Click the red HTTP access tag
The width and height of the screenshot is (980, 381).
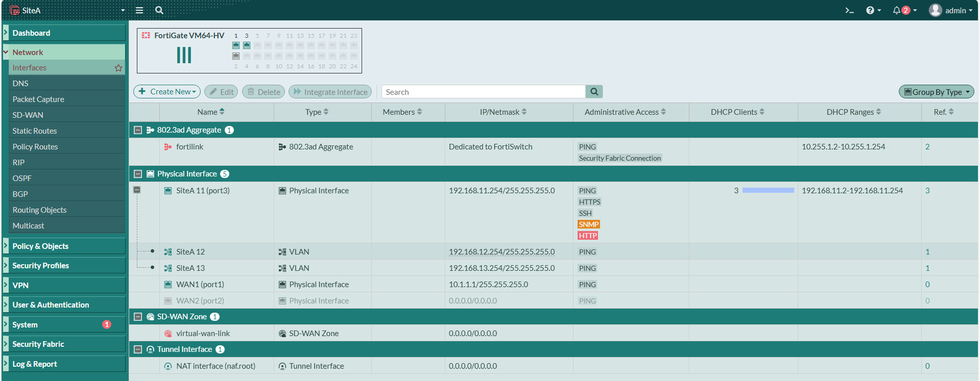[588, 236]
